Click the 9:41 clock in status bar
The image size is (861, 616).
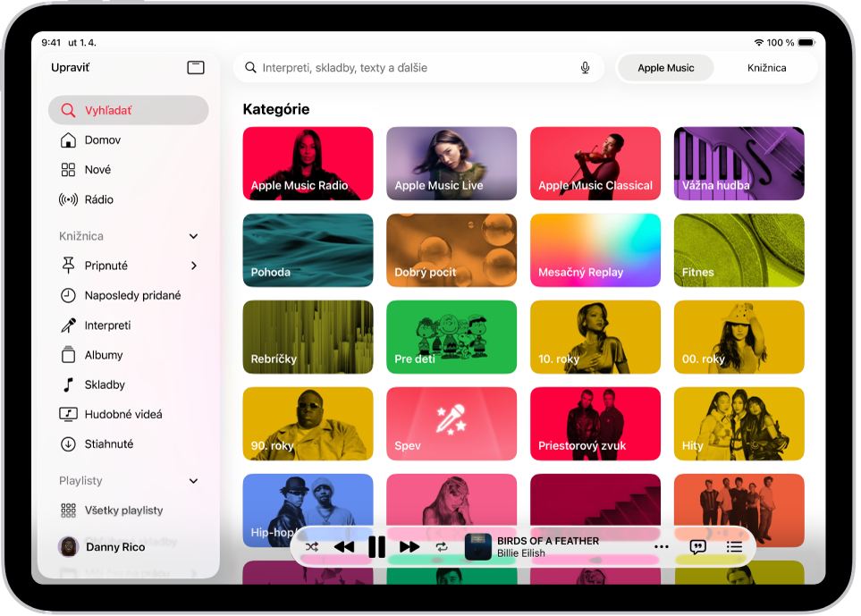(x=51, y=42)
